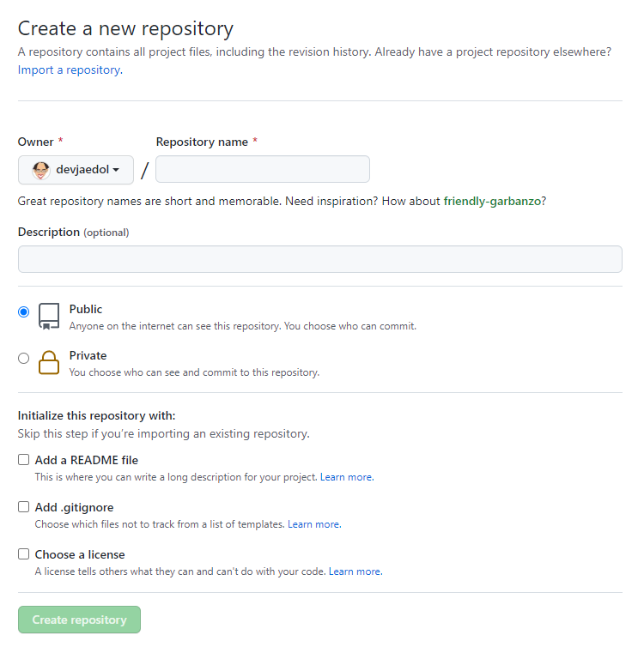The height and width of the screenshot is (653, 644).
Task: Open the Import a repository link
Action: pyautogui.click(x=70, y=70)
